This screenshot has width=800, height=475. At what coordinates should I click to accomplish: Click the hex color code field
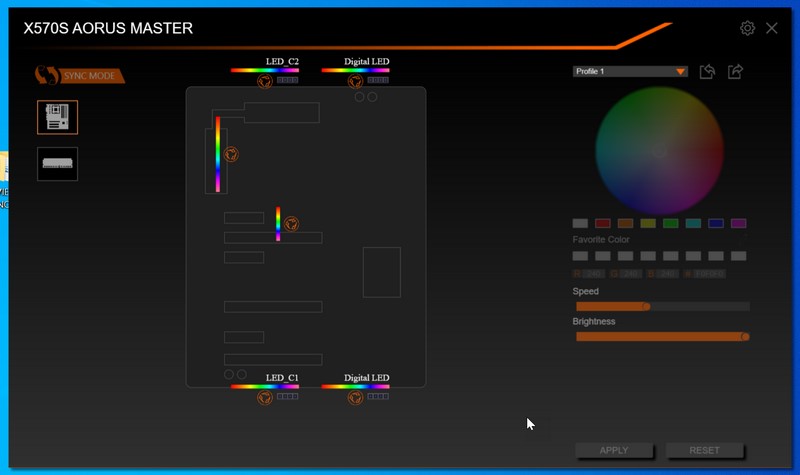709,274
